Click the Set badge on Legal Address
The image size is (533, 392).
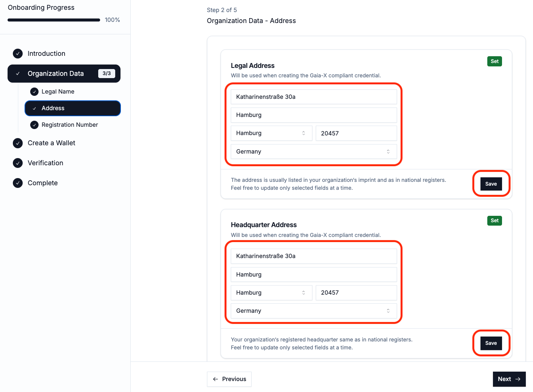[x=494, y=61]
